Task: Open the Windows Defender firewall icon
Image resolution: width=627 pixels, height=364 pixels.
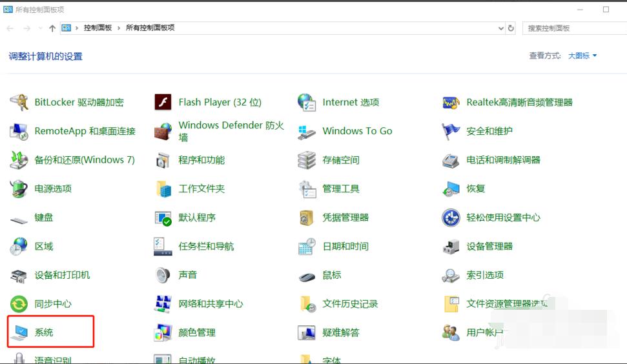Action: pos(163,131)
